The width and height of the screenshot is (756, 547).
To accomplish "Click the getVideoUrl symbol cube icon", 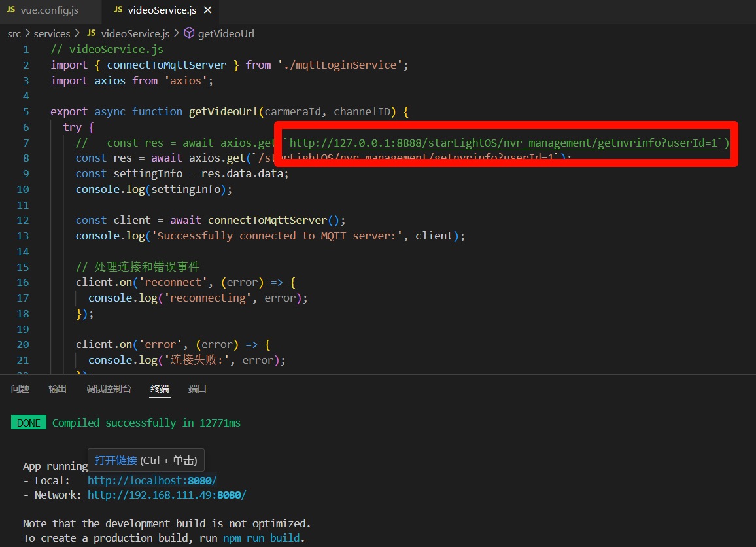I will [x=190, y=33].
